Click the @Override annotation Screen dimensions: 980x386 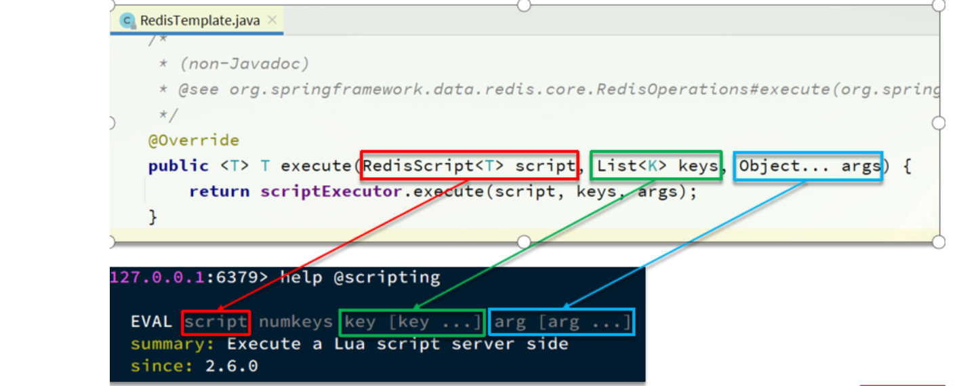(194, 140)
